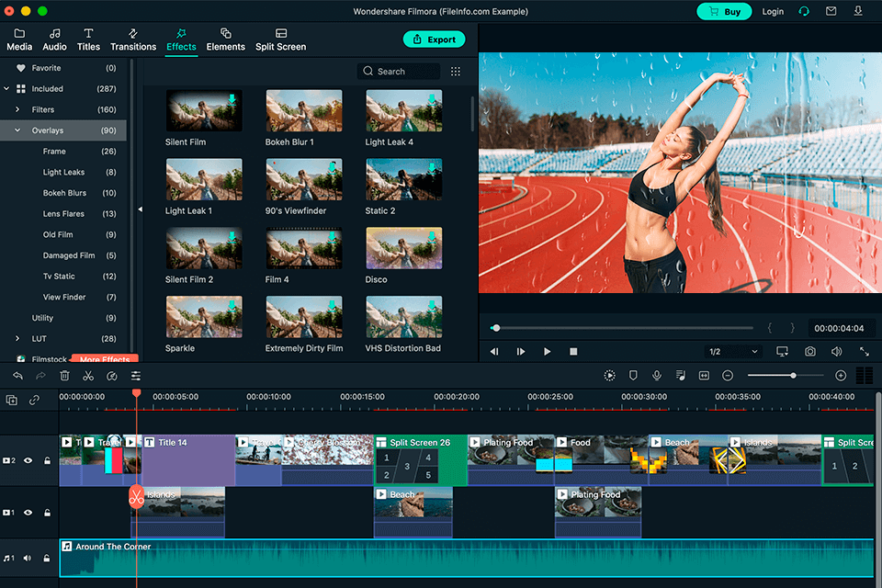The width and height of the screenshot is (882, 588).
Task: Zoom out timeline with minus icon
Action: point(728,375)
